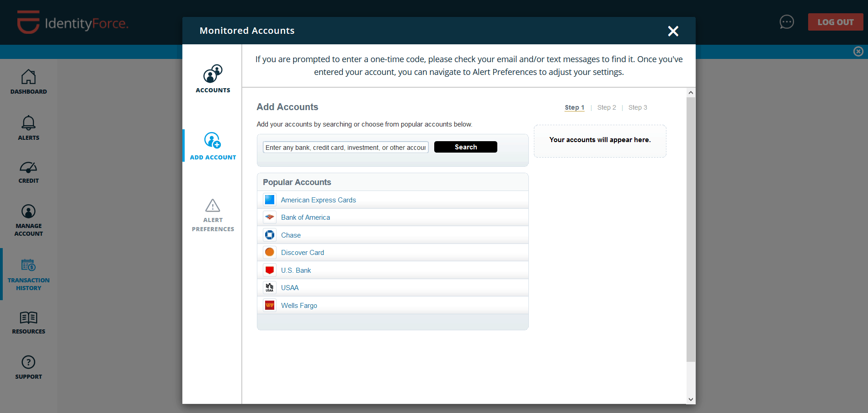The height and width of the screenshot is (413, 868).
Task: Open the Dashboard home icon
Action: [28, 77]
